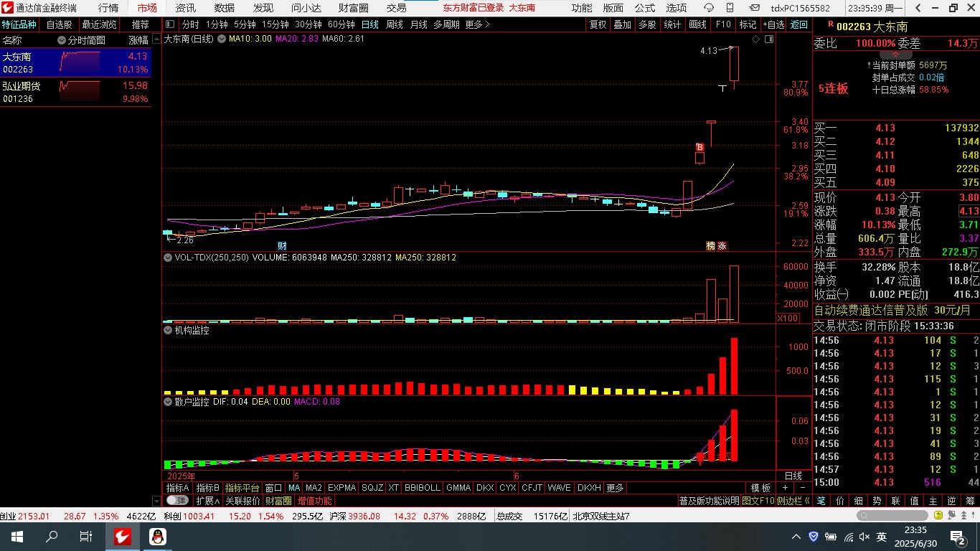Open dropdown beside 大东南(日线) title

(222, 39)
